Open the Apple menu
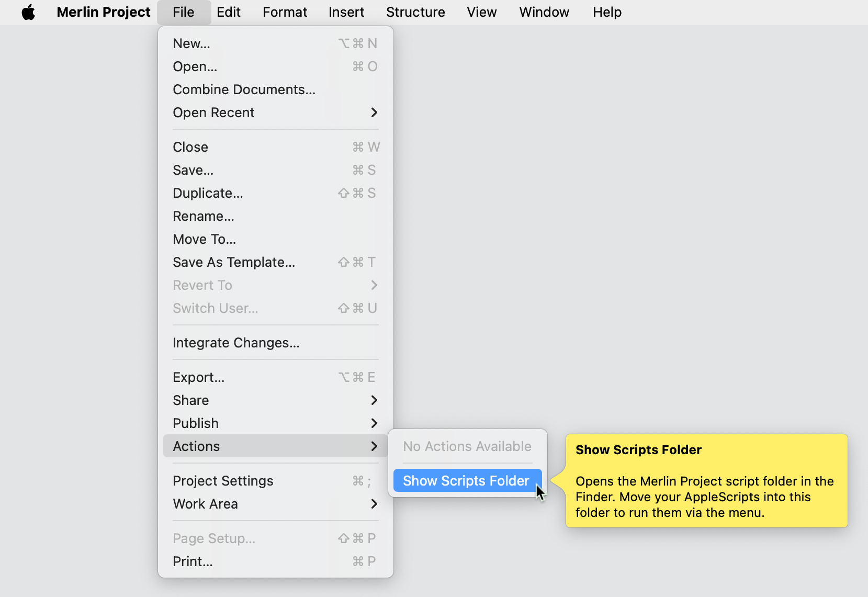 tap(28, 12)
